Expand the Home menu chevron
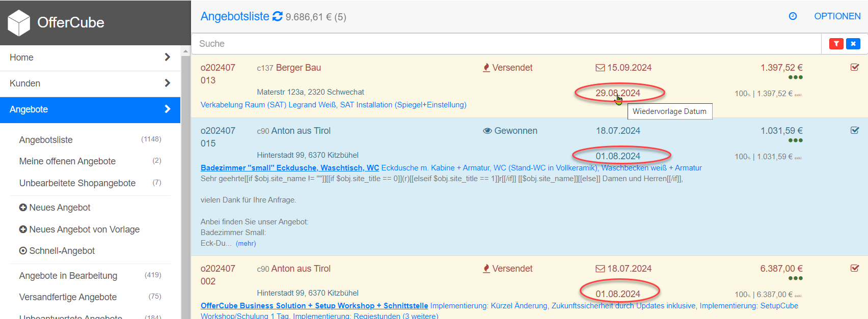This screenshot has height=319, width=868. 167,57
